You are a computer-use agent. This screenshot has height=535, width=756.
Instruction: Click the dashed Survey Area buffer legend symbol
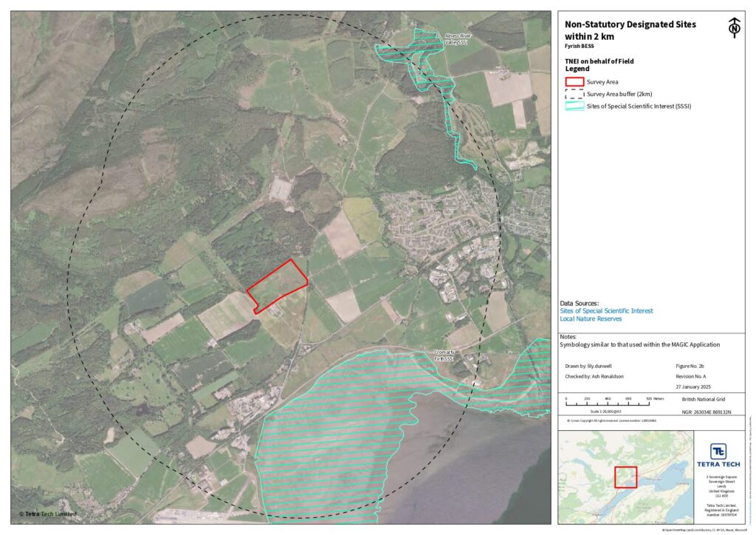pyautogui.click(x=574, y=94)
